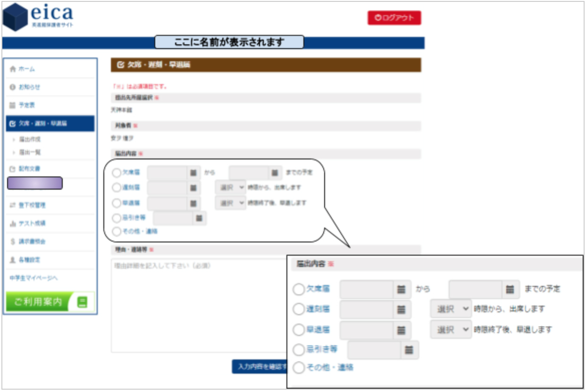
Task: Select the 欠席届 radio button in main form
Action: tap(117, 173)
